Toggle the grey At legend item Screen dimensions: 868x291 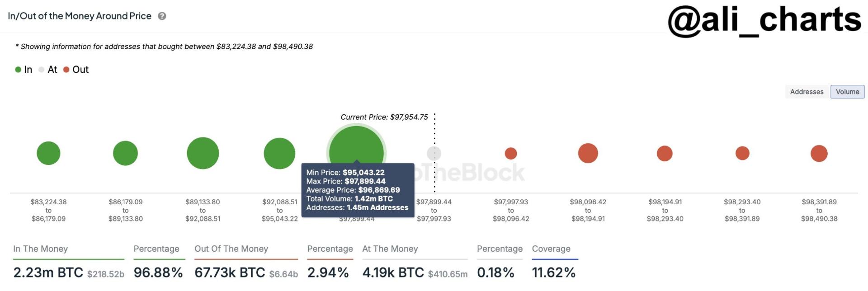click(48, 70)
